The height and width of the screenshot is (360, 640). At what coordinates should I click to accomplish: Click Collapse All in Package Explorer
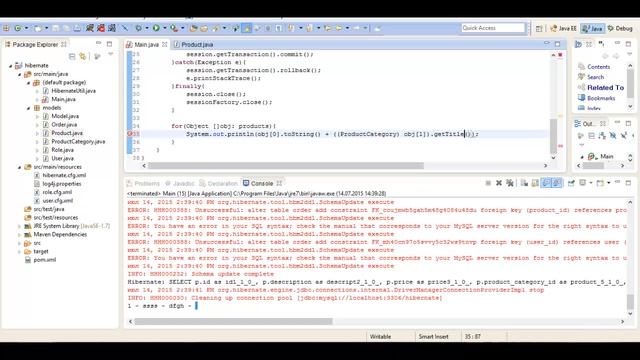pyautogui.click(x=72, y=56)
